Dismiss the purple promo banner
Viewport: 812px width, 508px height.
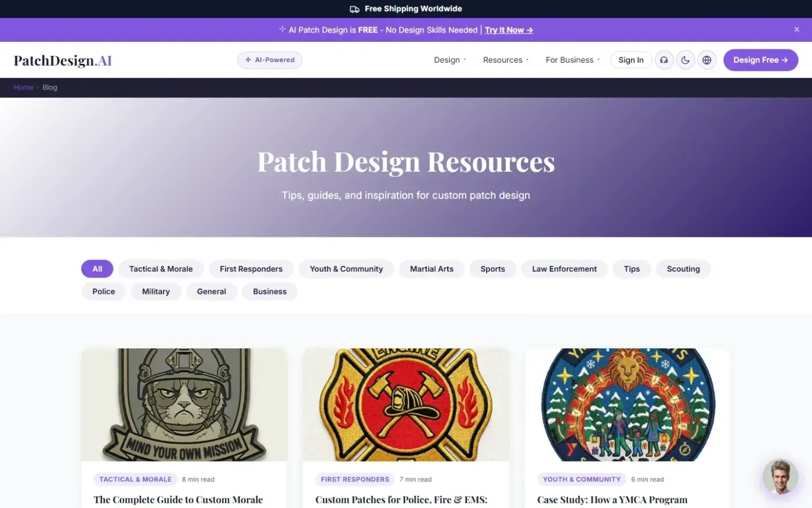(797, 30)
